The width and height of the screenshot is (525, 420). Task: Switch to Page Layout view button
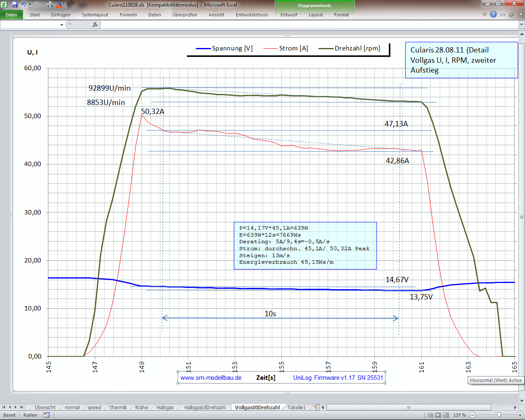click(438, 415)
